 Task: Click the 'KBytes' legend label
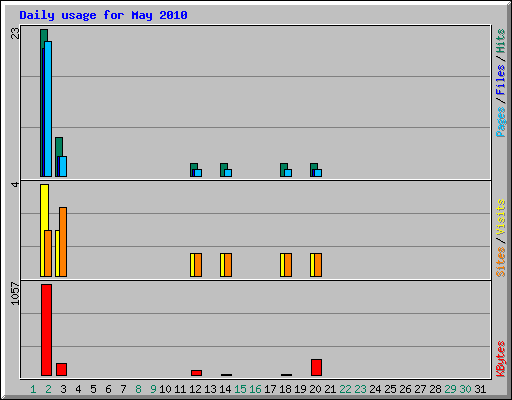click(500, 359)
